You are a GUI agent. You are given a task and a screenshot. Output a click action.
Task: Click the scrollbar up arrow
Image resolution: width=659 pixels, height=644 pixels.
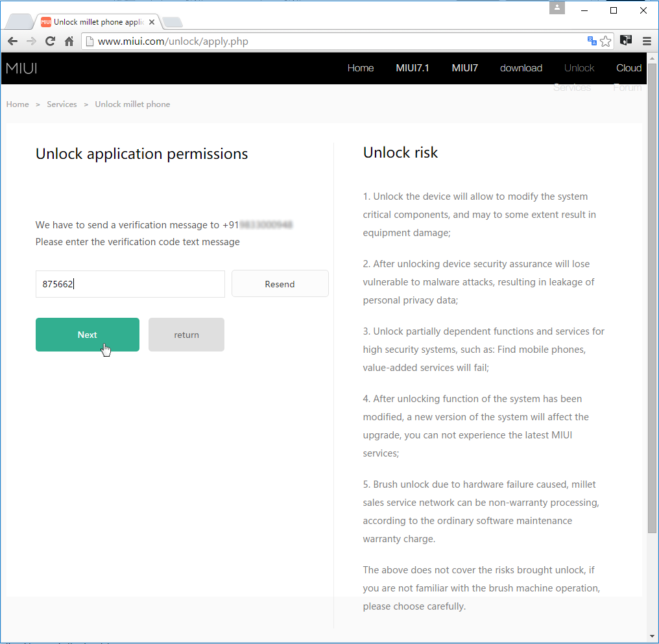pos(653,58)
